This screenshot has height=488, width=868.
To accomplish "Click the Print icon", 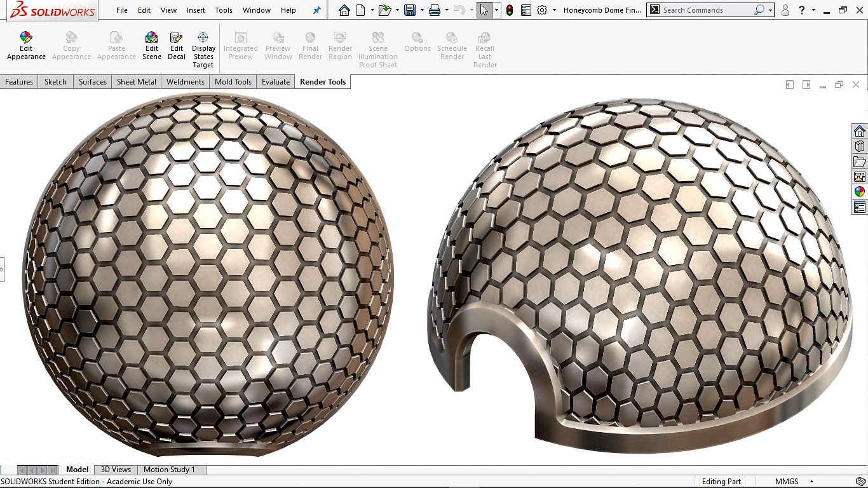I will tap(435, 10).
